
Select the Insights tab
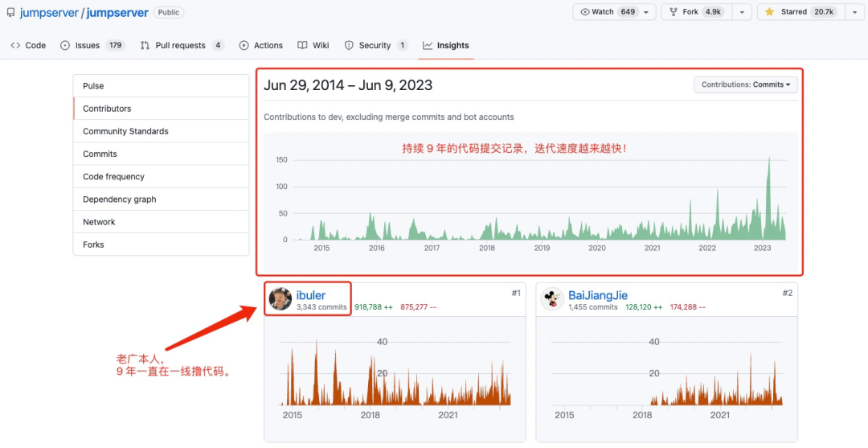(445, 45)
